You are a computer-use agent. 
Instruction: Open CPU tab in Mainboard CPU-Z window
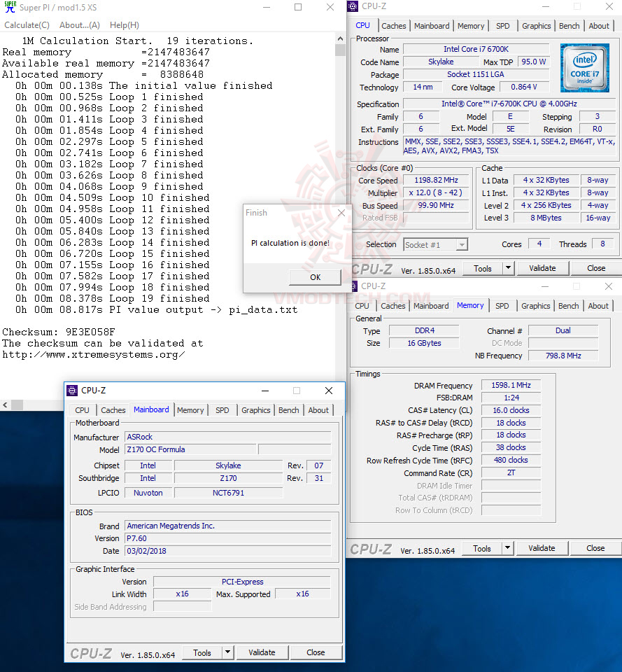[x=82, y=410]
